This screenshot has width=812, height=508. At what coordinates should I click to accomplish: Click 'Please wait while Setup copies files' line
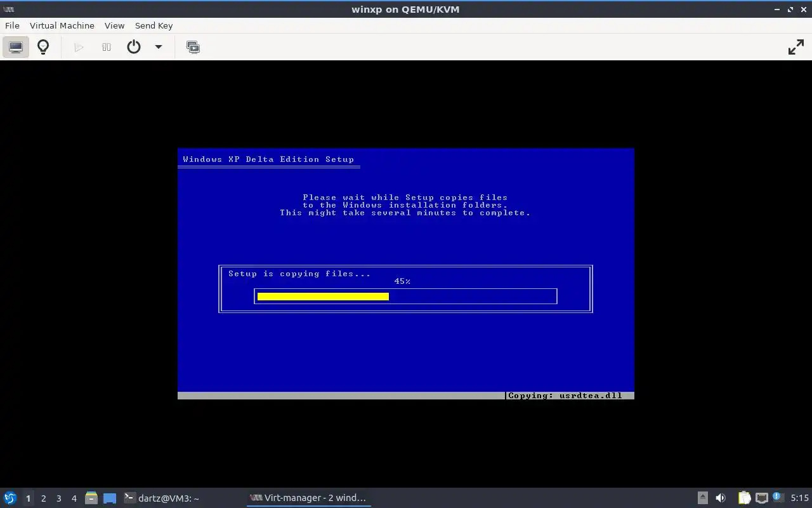[x=405, y=197]
